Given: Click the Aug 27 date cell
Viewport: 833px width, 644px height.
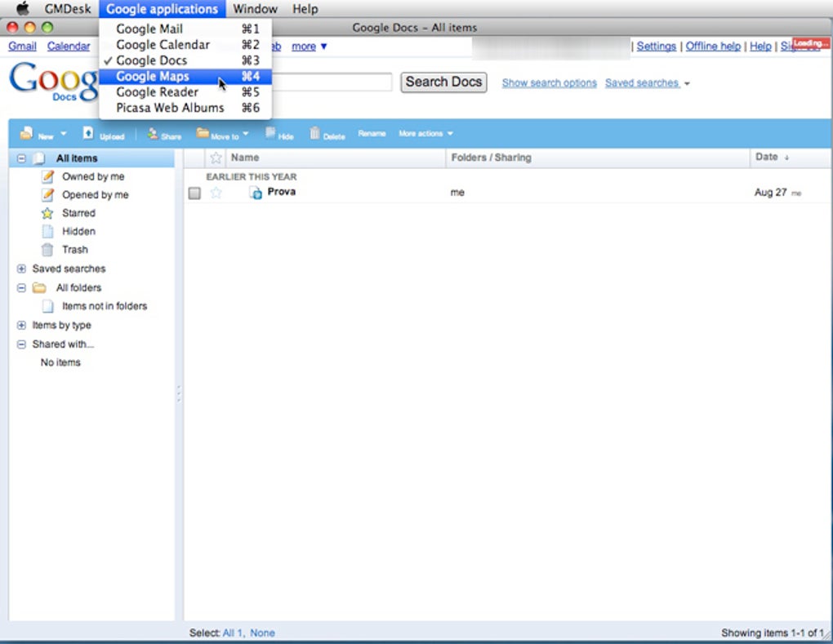Looking at the screenshot, I should click(770, 192).
